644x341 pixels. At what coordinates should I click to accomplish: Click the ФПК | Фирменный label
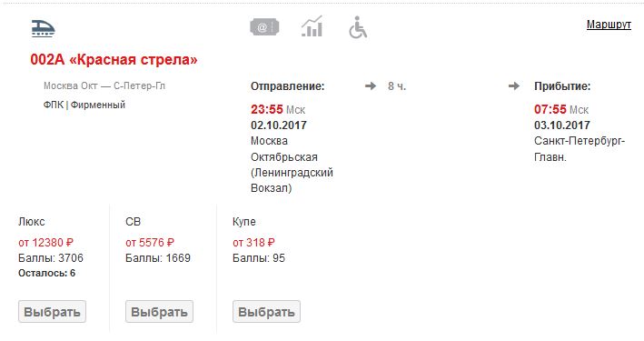click(84, 105)
